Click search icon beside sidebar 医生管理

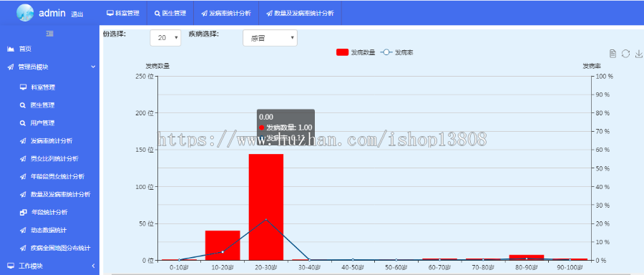pyautogui.click(x=23, y=105)
